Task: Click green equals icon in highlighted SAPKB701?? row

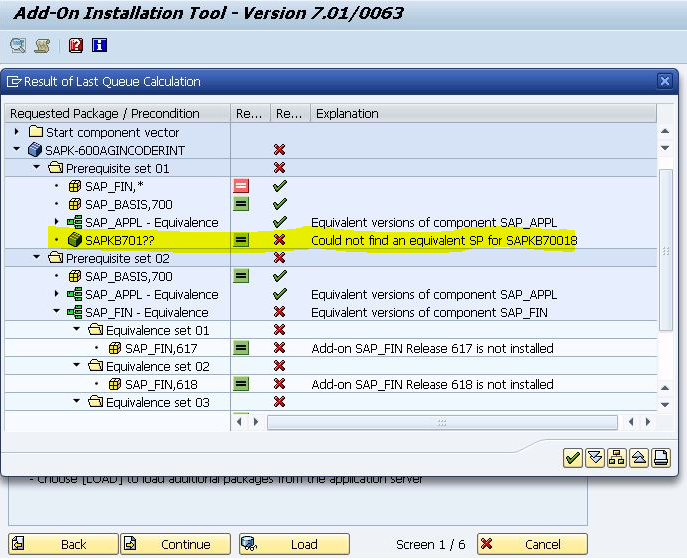Action: (x=241, y=240)
